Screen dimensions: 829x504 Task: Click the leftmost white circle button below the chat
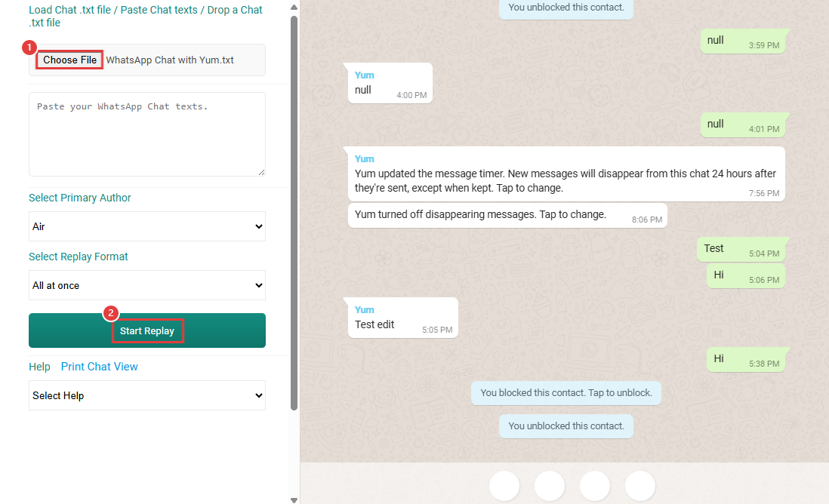[504, 486]
